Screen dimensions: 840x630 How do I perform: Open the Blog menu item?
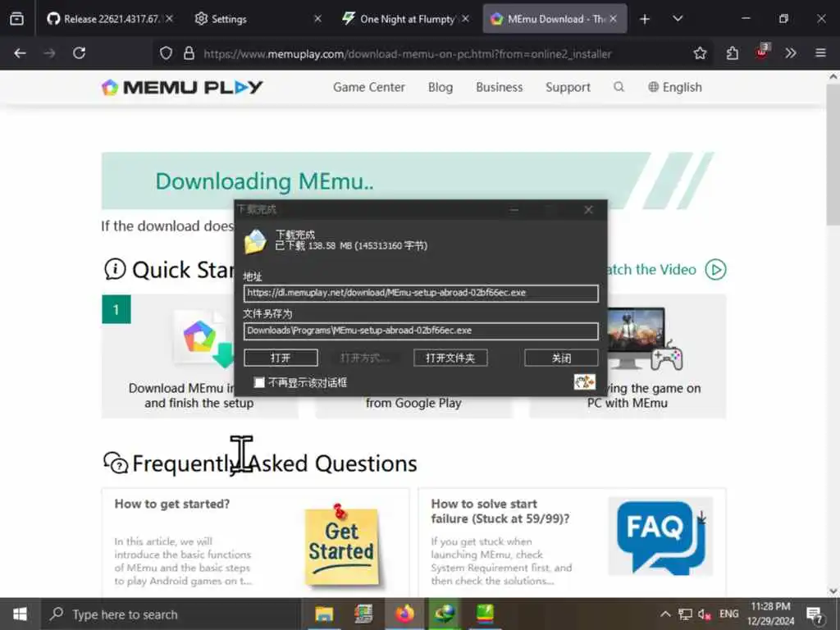[x=441, y=87]
